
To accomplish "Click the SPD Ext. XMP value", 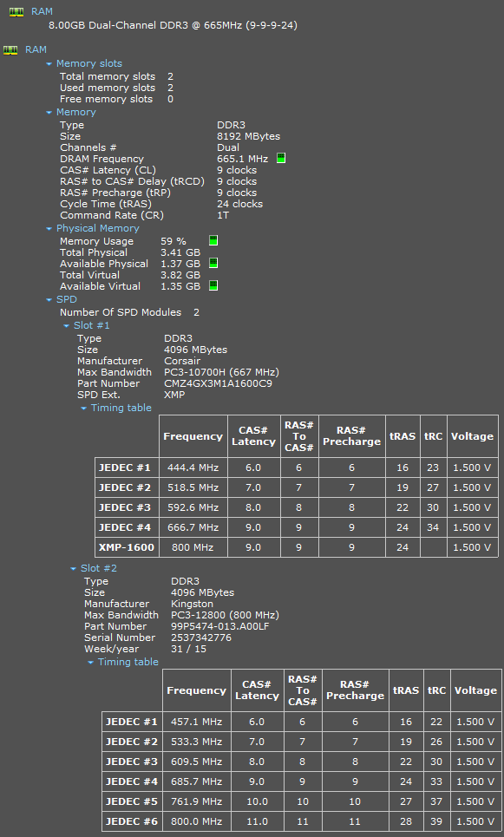I will tap(174, 395).
